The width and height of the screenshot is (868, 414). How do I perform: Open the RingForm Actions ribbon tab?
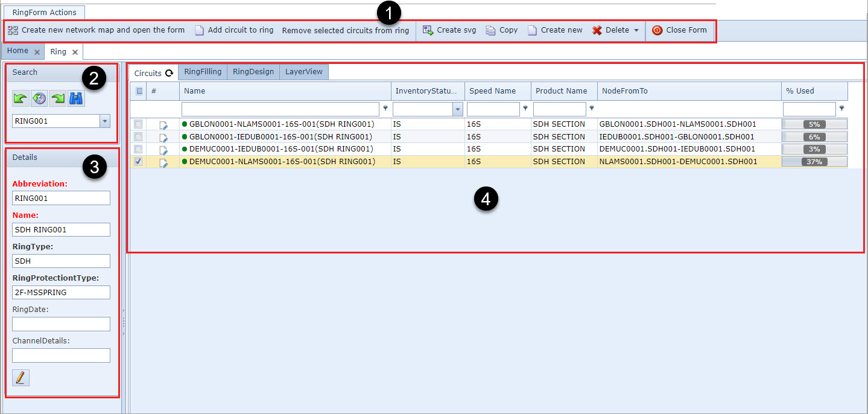pyautogui.click(x=45, y=12)
